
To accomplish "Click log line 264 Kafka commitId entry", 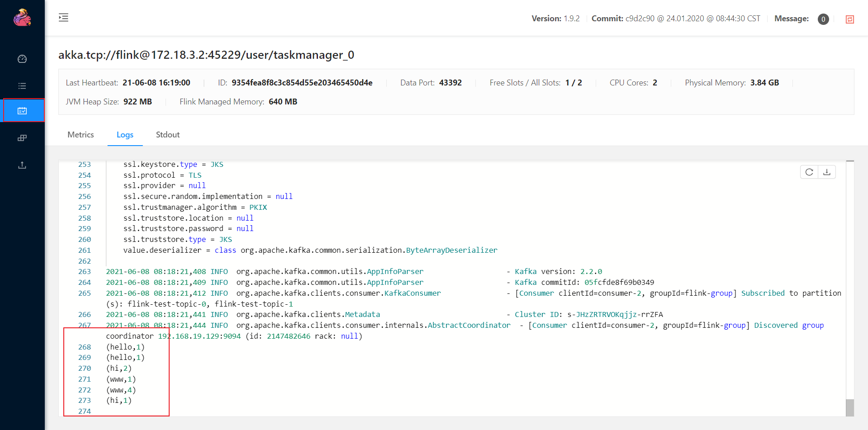I will 380,283.
